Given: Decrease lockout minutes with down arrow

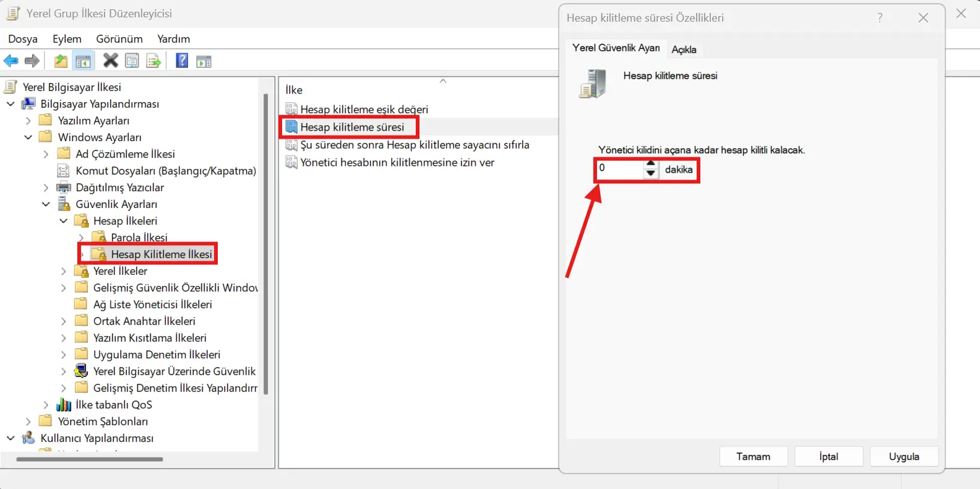Looking at the screenshot, I should 650,173.
